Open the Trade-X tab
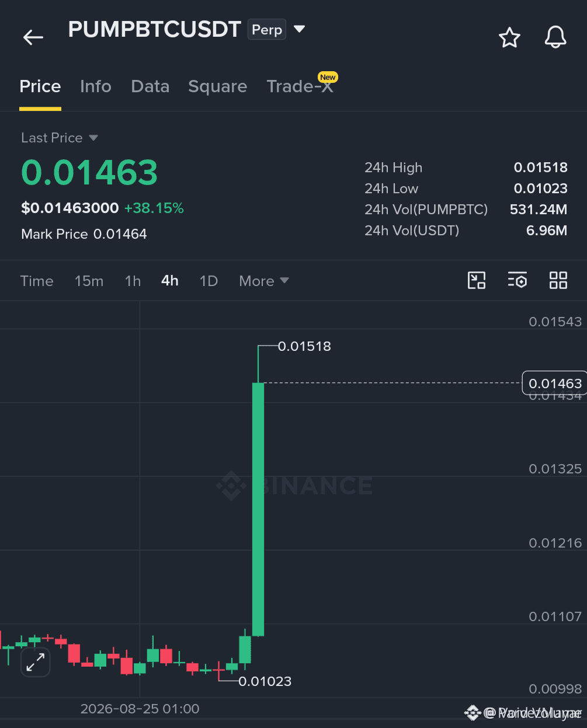Screen dimensions: 587x728 300,86
